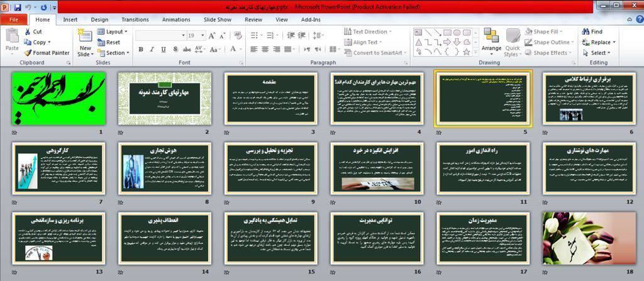Open the Text Direction dropdown

pyautogui.click(x=367, y=31)
